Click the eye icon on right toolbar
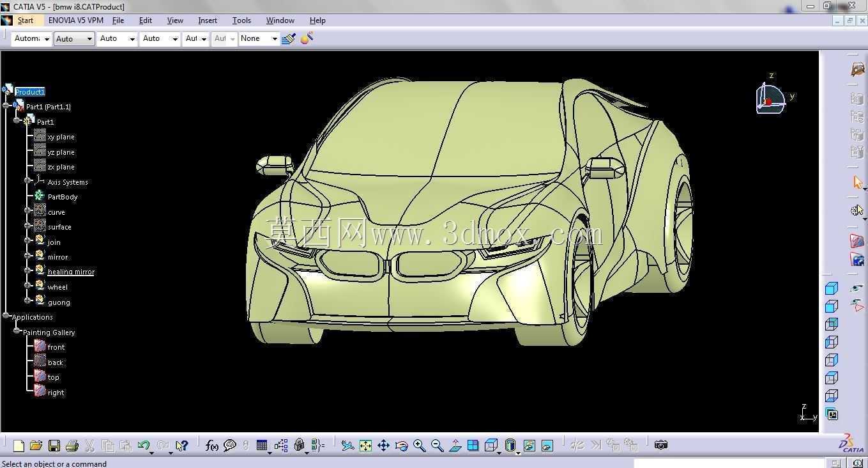Image resolution: width=868 pixels, height=468 pixels. tap(857, 289)
